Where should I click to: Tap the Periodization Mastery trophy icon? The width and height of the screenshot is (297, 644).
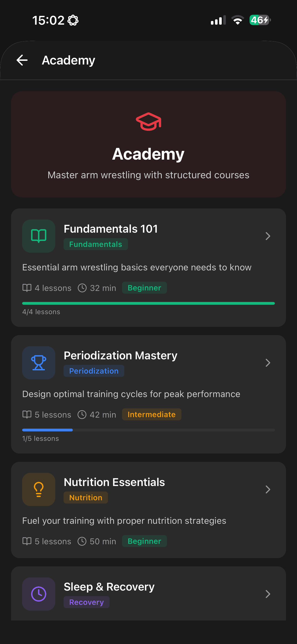click(38, 363)
